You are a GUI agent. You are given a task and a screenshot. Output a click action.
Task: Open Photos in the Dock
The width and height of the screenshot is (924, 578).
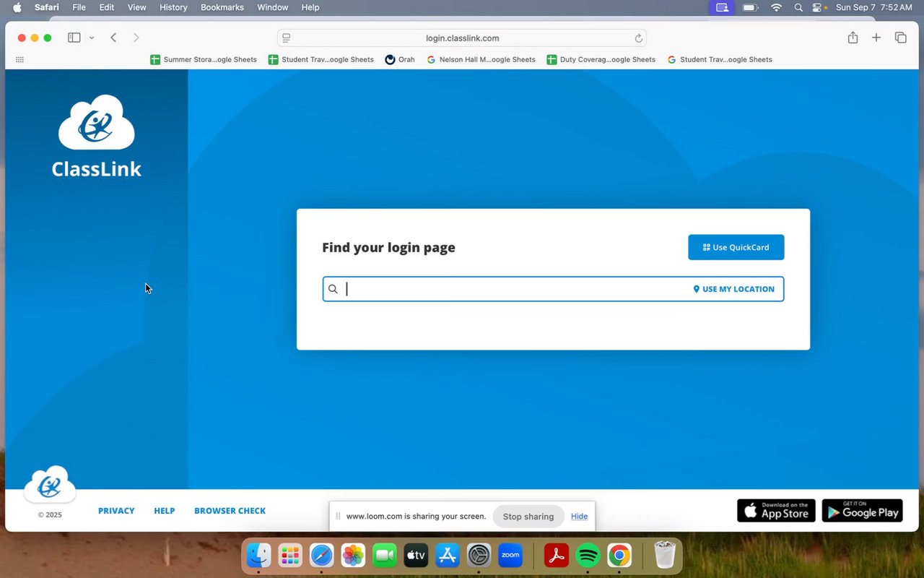pyautogui.click(x=353, y=555)
